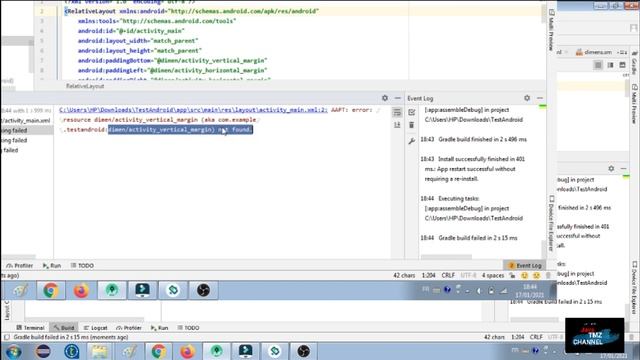The image size is (640, 360).
Task: Open UTF-8 encoding selector in the inner status bar
Action: click(468, 276)
